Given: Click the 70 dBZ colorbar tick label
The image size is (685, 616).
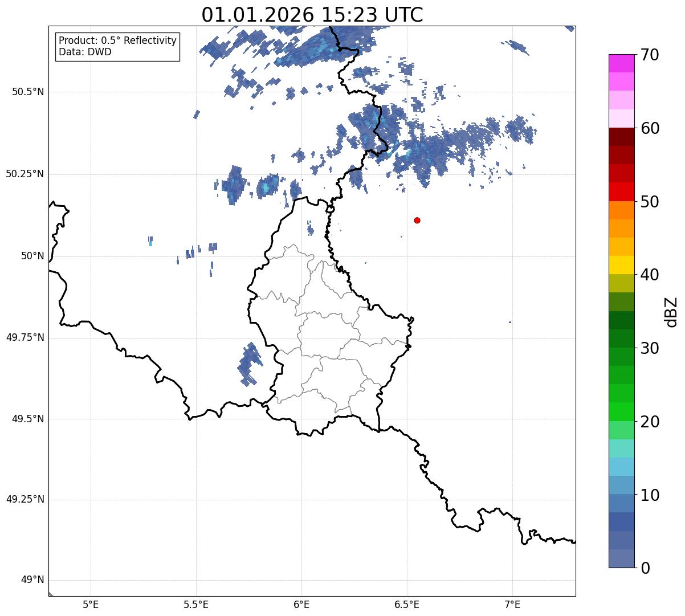Looking at the screenshot, I should click(650, 55).
